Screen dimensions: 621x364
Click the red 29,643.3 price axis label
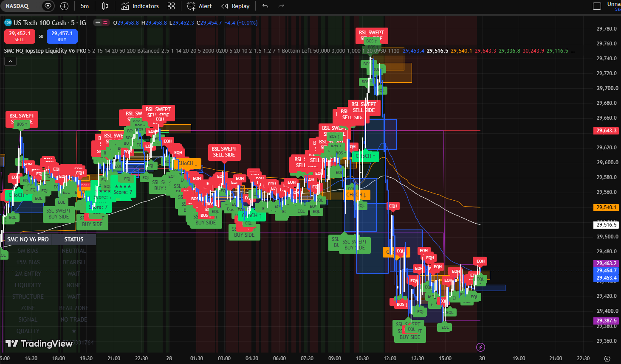click(x=606, y=131)
